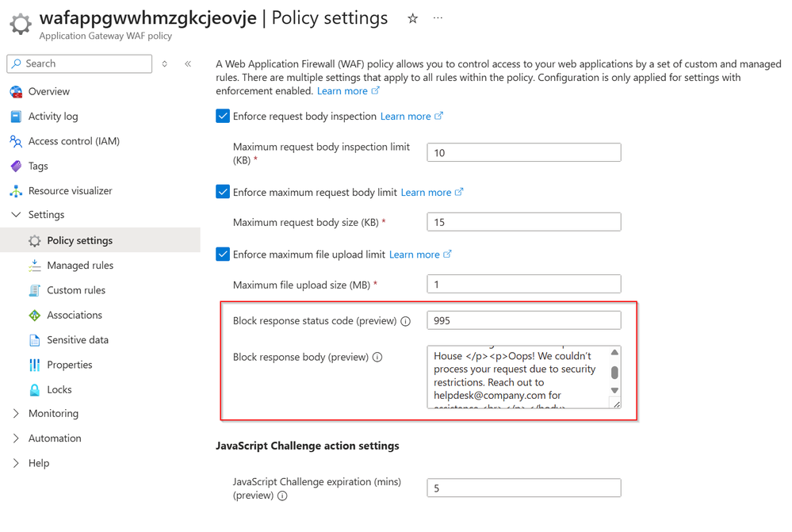Viewport: 792px width, 532px height.
Task: Click the info icon beside Block response body
Action: coord(377,357)
